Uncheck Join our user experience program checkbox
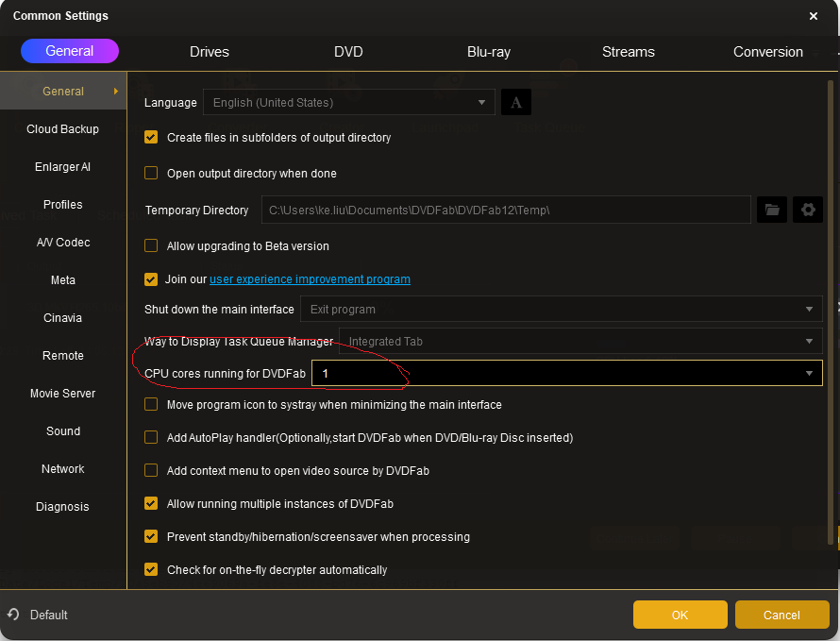Screen dimensions: 840x641 click(x=151, y=279)
